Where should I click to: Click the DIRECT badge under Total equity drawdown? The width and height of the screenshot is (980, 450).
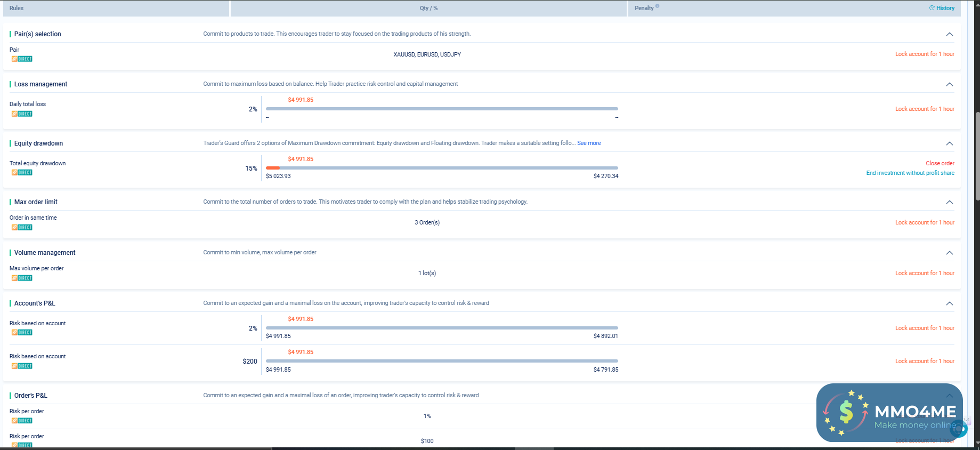coord(22,172)
